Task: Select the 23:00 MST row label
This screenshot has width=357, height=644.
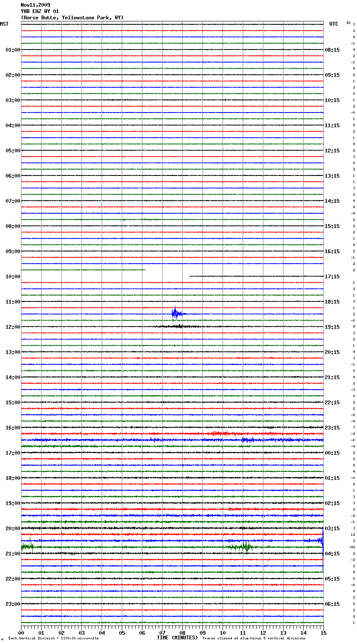Action: (13, 604)
